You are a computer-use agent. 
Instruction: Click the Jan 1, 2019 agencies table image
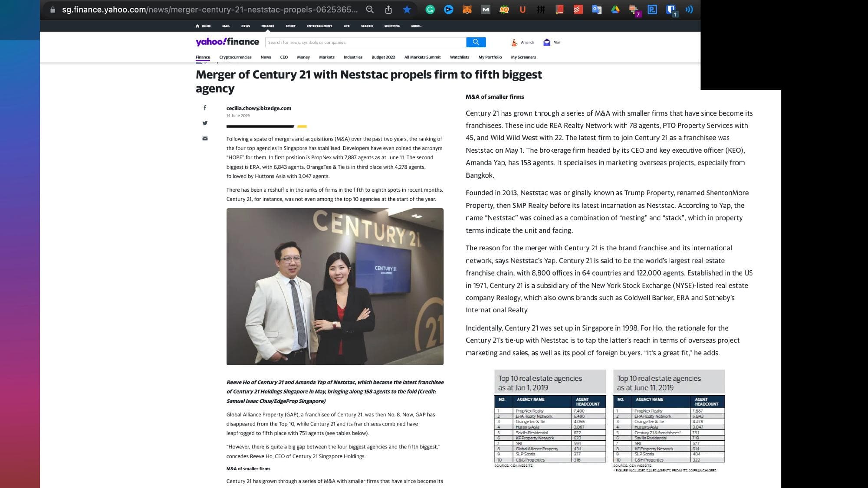(x=550, y=418)
